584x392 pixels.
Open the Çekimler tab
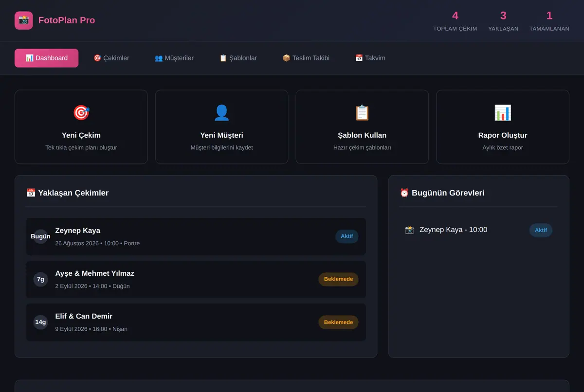click(111, 58)
